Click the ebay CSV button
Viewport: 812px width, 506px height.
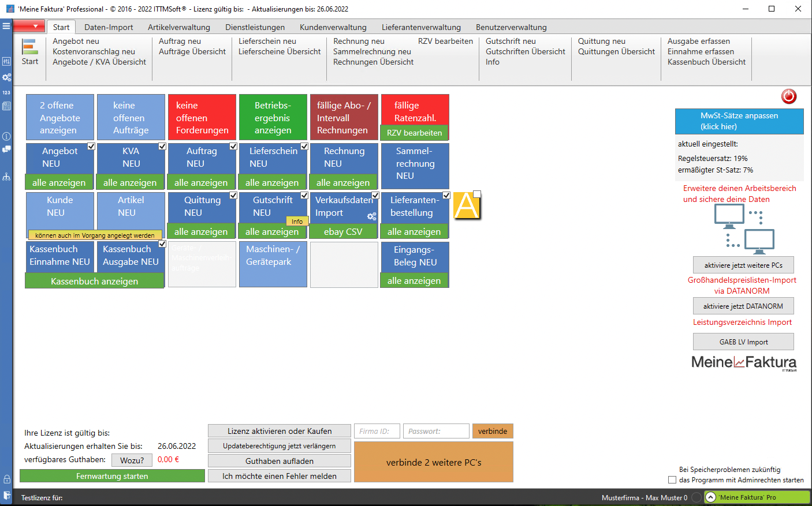coord(343,231)
